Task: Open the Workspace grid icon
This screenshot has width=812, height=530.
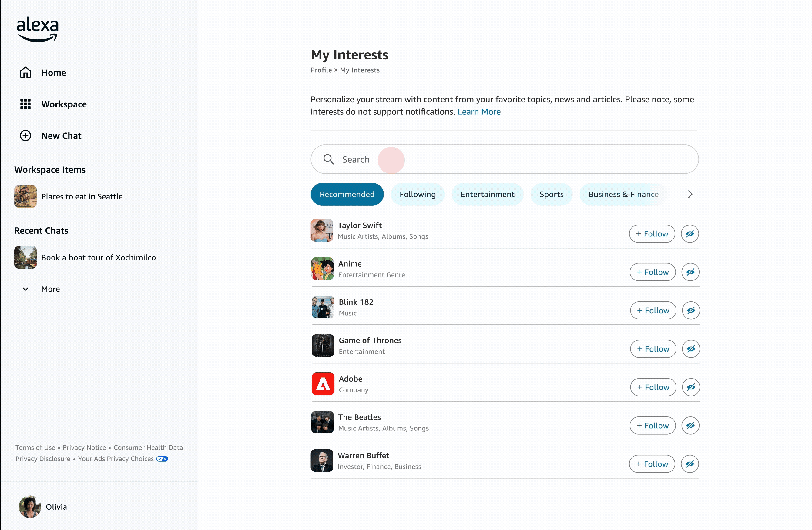Action: (x=25, y=104)
